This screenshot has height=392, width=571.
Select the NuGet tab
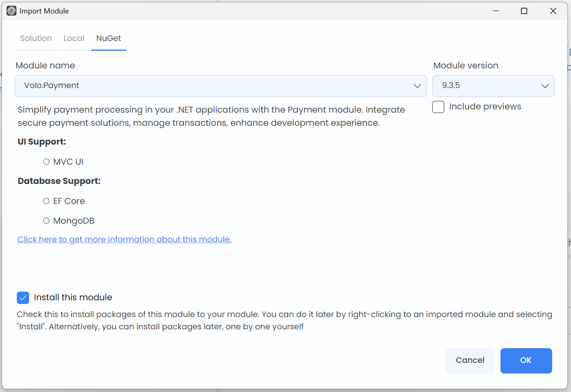coord(109,39)
